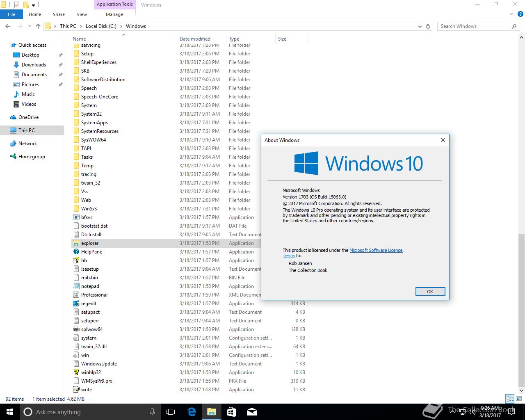Click the hh application icon

pyautogui.click(x=76, y=260)
